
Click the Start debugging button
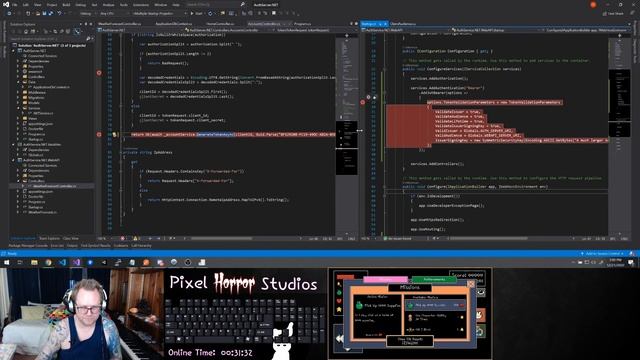point(196,13)
